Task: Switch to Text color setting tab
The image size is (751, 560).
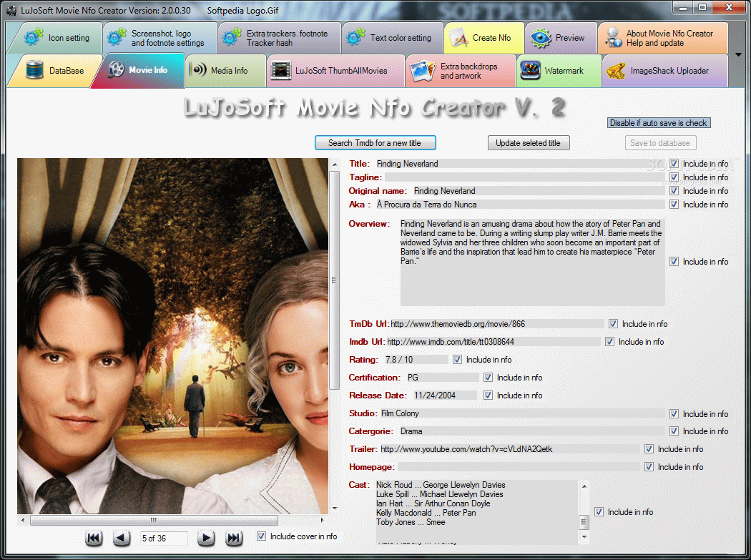Action: click(x=393, y=38)
